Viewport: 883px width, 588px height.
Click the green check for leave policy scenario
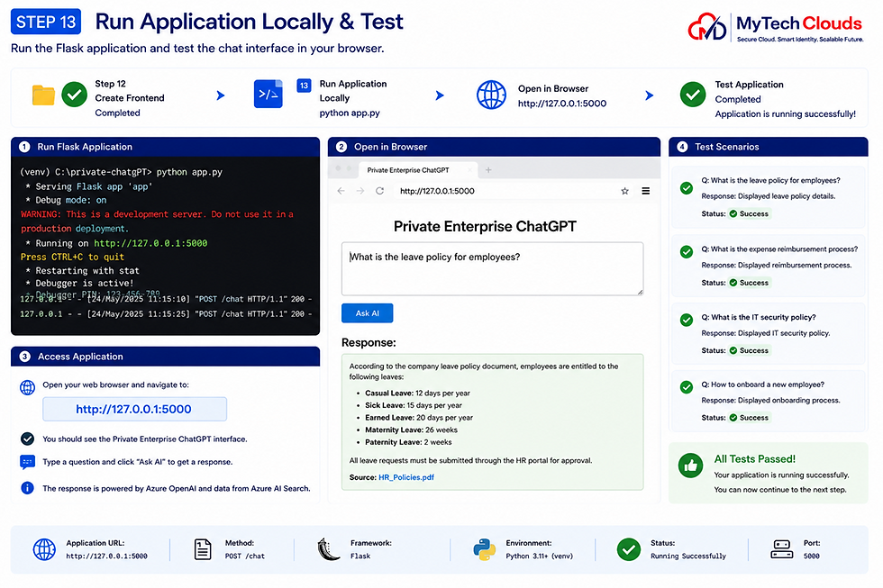(x=687, y=188)
